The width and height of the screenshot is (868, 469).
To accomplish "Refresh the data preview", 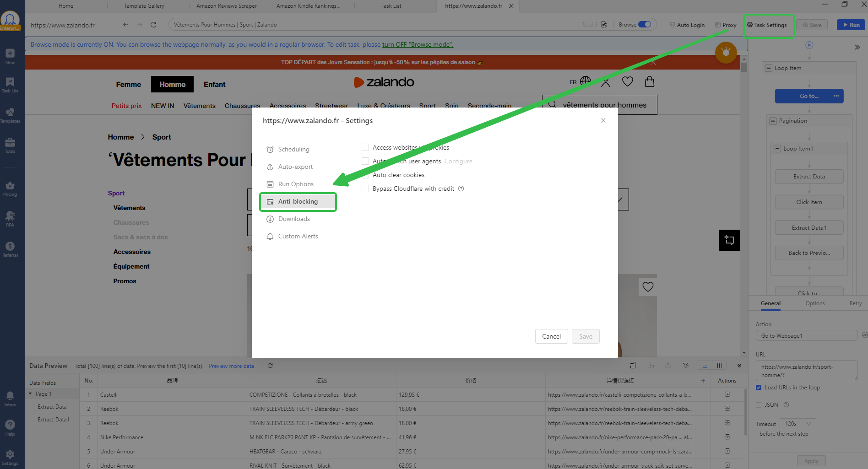I will click(270, 366).
